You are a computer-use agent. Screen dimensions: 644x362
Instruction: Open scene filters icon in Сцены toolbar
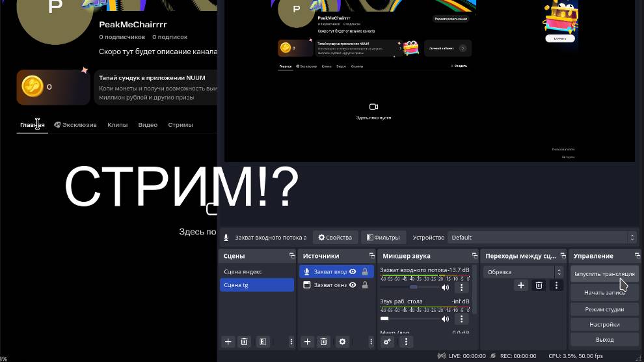click(263, 341)
